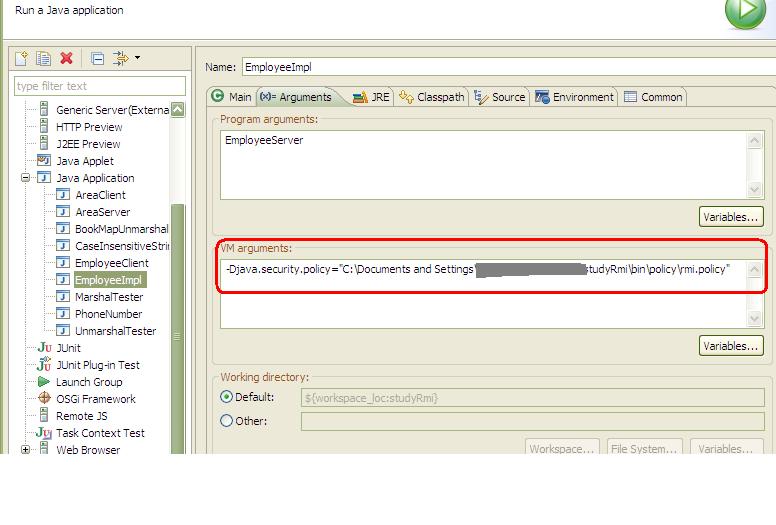Select Java Applet in the tree
Image resolution: width=776 pixels, height=525 pixels.
[x=85, y=161]
